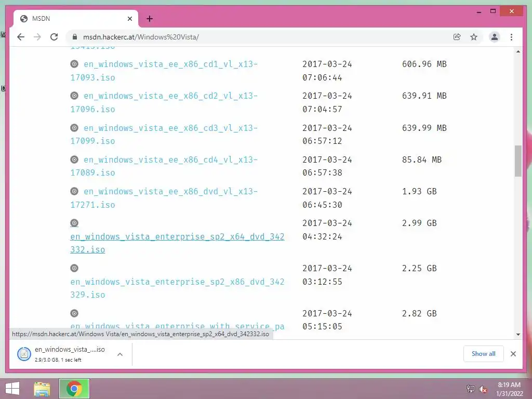The image size is (532, 399).
Task: Click disc icon above enterprise_with_service_pa link
Action: [x=74, y=313]
